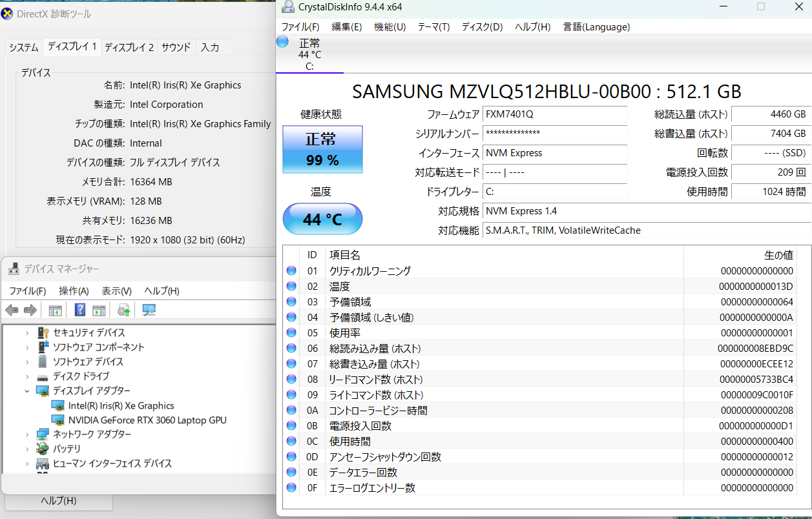Select the 総読み込み量 (ホスト) attribute row
This screenshot has width=812, height=519.
540,349
